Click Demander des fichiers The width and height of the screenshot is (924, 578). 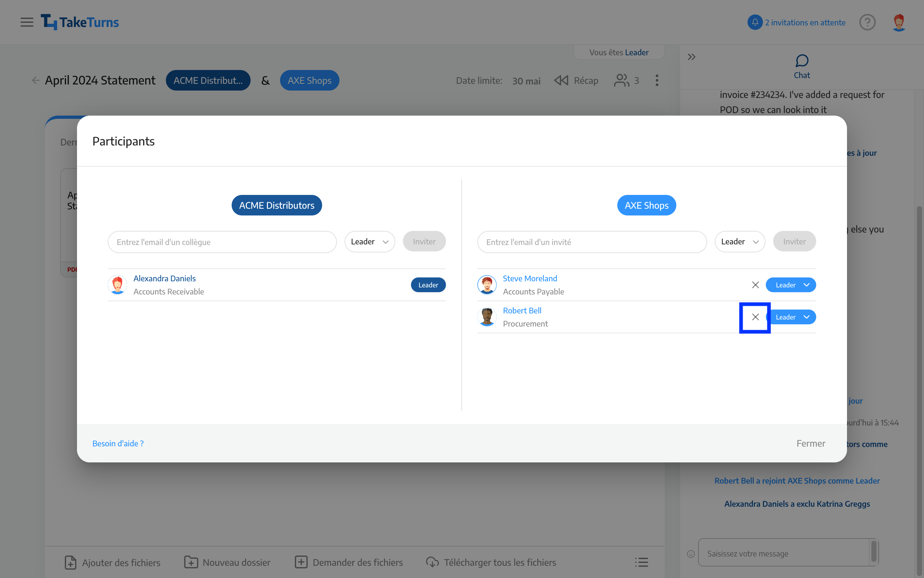[x=349, y=562]
